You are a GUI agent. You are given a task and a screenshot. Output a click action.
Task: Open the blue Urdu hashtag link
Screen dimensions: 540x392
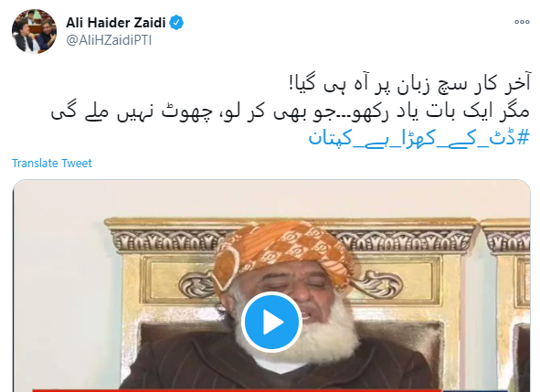click(x=418, y=138)
